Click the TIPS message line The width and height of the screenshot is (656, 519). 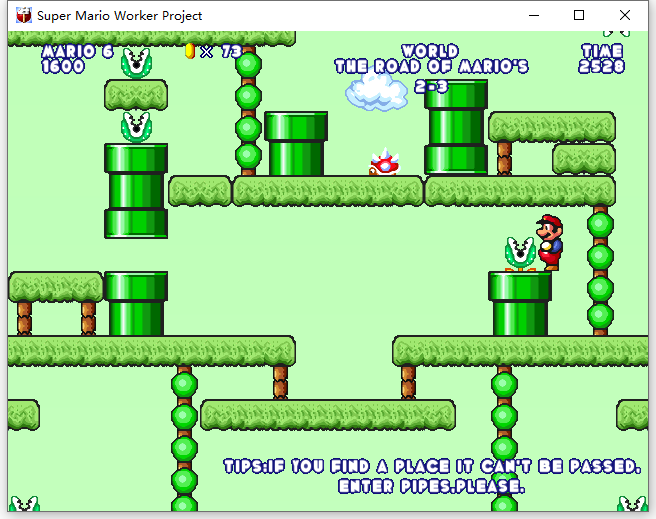[x=432, y=466]
